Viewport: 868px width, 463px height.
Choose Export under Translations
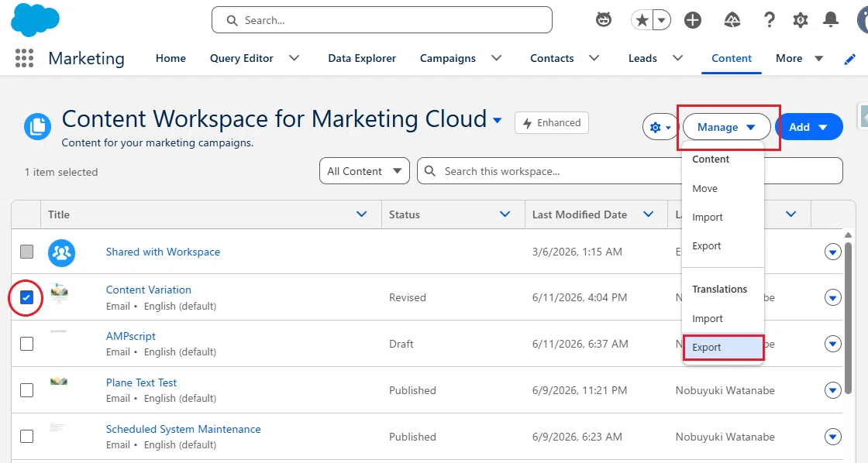point(723,348)
